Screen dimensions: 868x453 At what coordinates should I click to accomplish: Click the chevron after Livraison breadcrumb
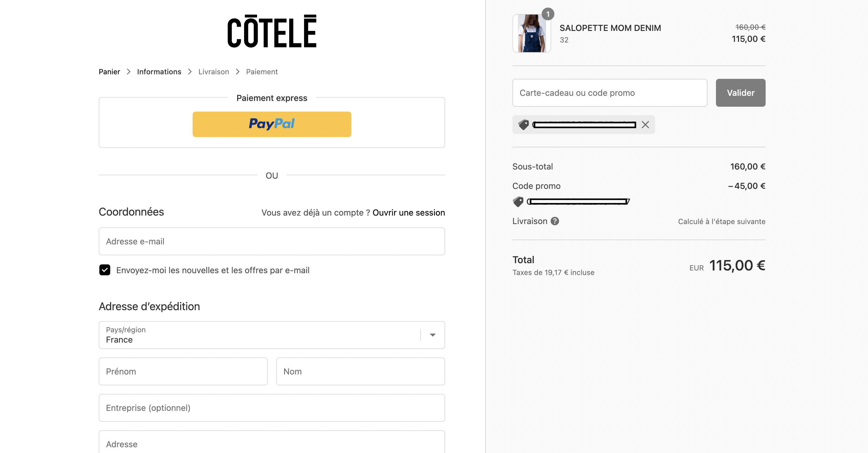tap(237, 72)
